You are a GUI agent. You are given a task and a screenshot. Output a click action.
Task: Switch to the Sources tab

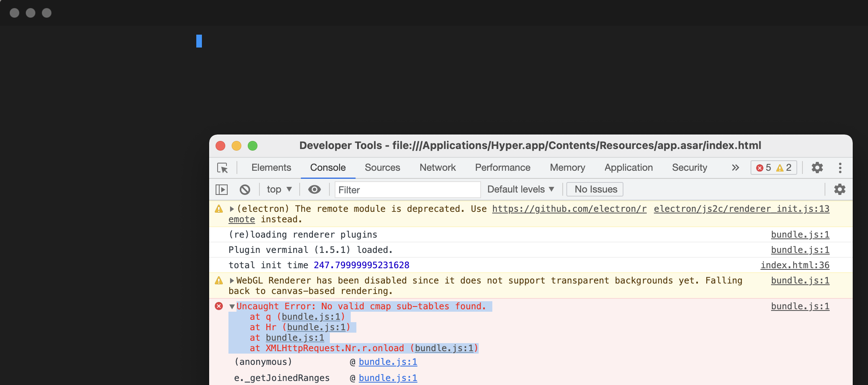coord(382,168)
